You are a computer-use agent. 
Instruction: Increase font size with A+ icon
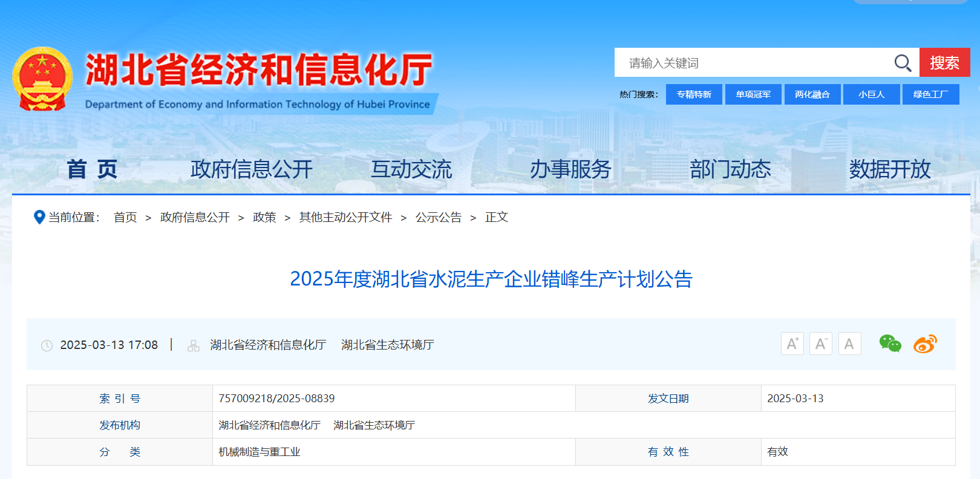[x=792, y=344]
